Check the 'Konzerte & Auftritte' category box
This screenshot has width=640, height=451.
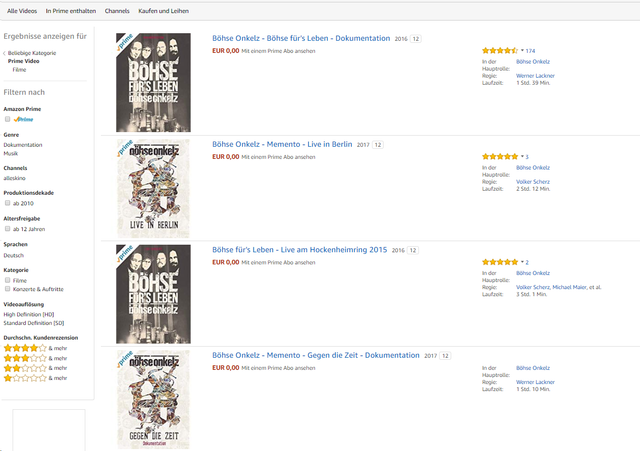coord(8,289)
